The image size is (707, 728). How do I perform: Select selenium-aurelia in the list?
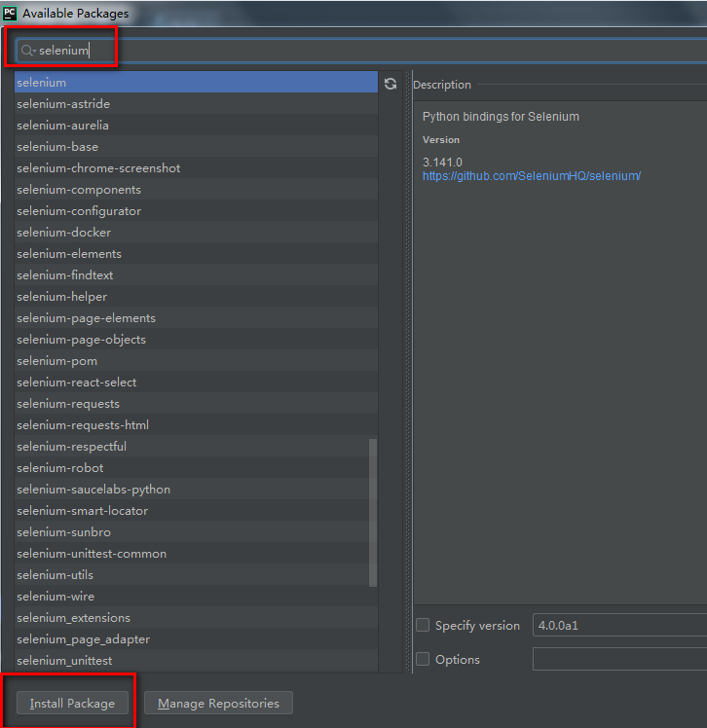click(x=196, y=125)
